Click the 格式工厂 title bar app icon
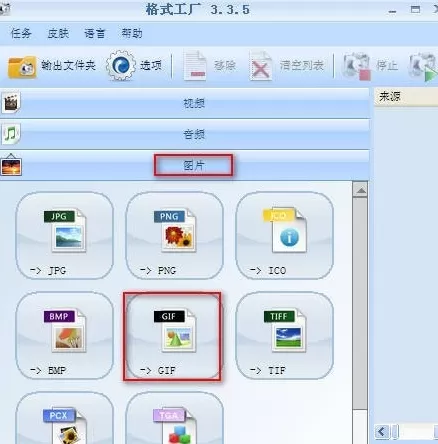The width and height of the screenshot is (438, 444). point(5,9)
